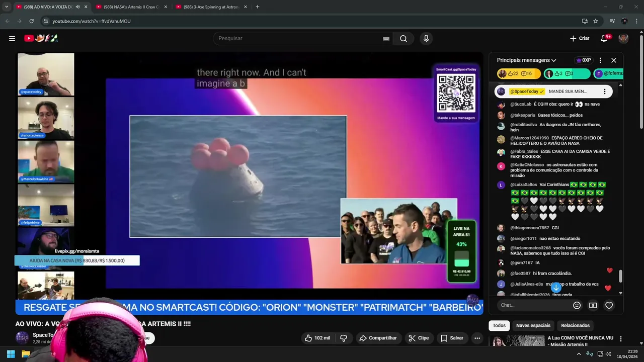Click @Marcos12041990 chat message
The height and width of the screenshot is (362, 644).
tap(554, 140)
